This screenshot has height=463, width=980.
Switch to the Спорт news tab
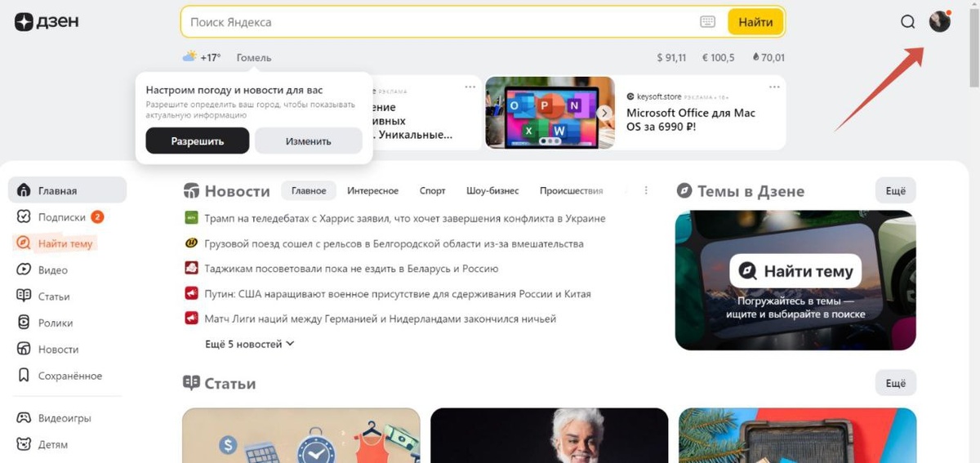(433, 190)
